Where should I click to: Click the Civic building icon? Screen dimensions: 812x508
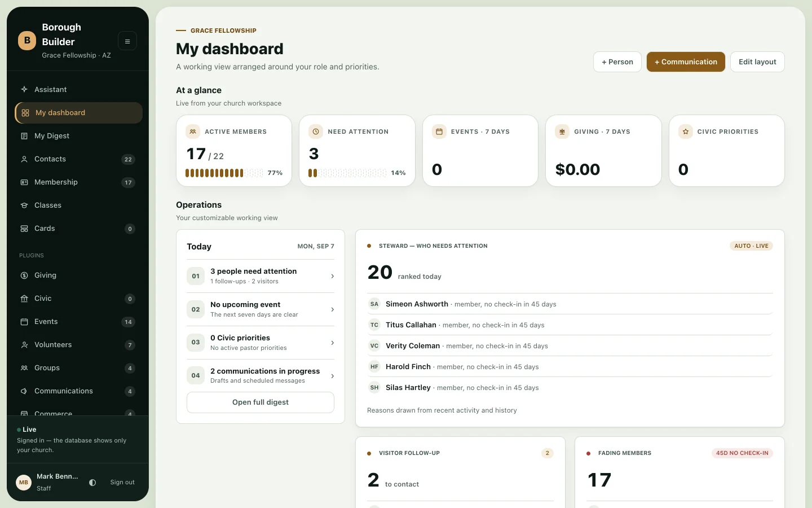(24, 299)
